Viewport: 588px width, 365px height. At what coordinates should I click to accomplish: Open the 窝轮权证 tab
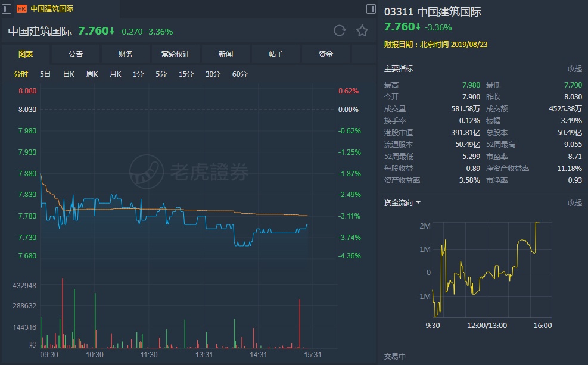176,54
